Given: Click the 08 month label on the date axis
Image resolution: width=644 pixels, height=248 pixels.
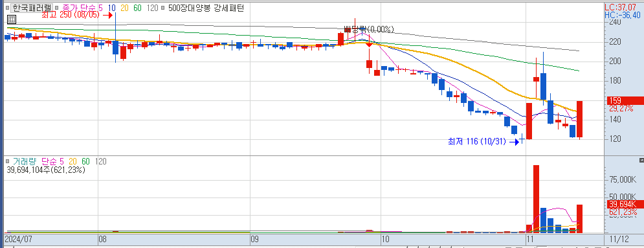Looking at the screenshot, I should coord(103,239).
